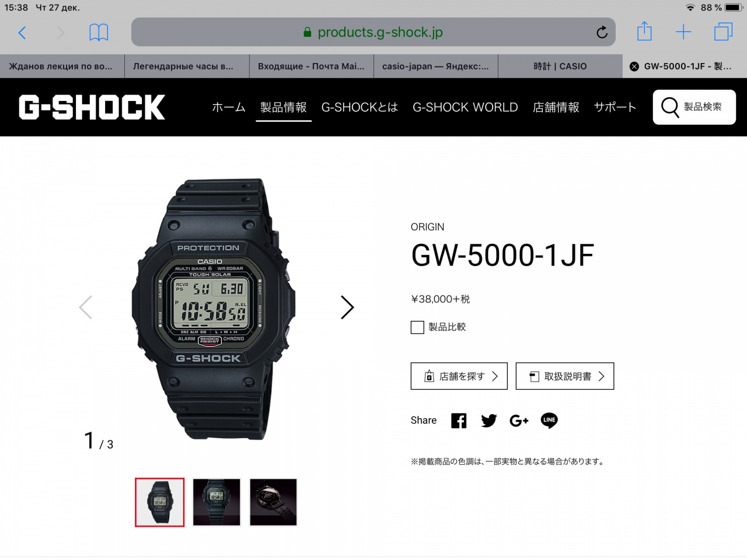Open the 取扱説明書 manual button
The height and width of the screenshot is (560, 747).
click(x=565, y=376)
